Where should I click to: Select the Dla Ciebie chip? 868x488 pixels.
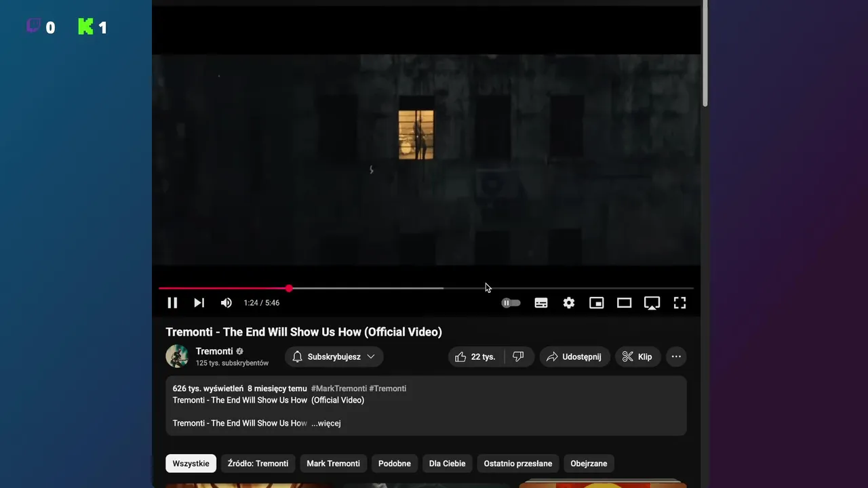448,464
